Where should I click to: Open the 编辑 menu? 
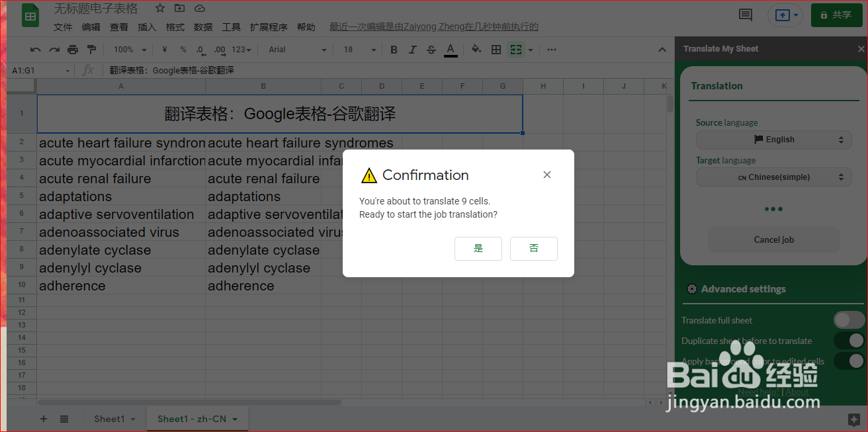(91, 27)
